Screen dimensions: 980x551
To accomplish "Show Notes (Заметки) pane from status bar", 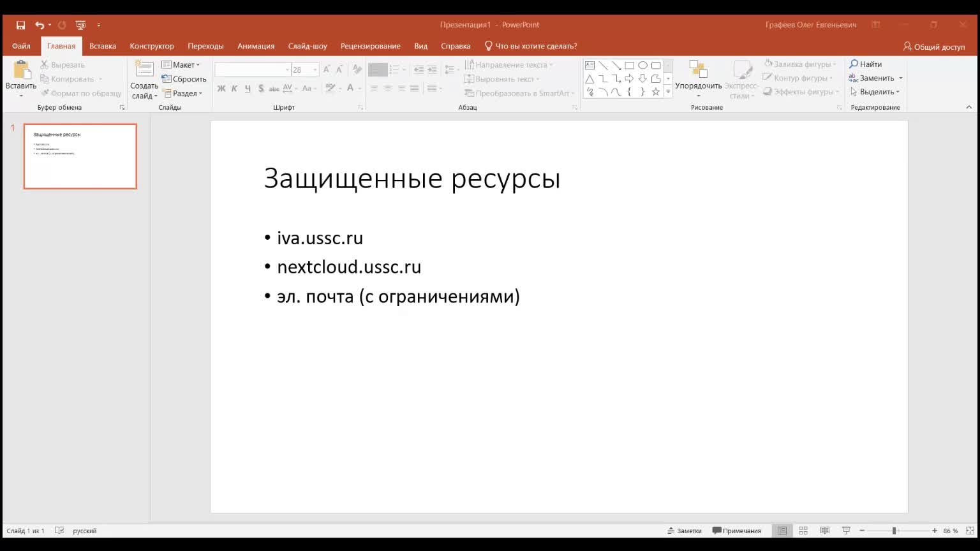I will point(685,531).
